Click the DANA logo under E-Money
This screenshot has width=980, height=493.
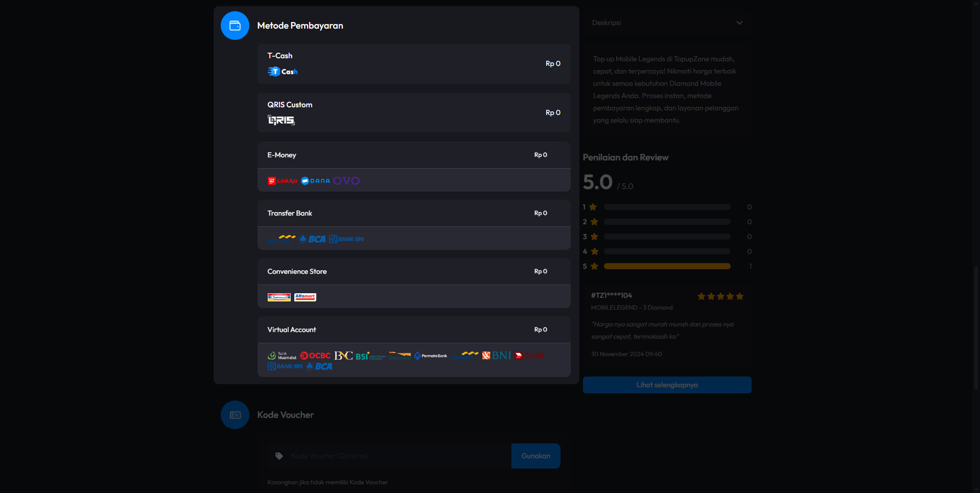click(315, 181)
